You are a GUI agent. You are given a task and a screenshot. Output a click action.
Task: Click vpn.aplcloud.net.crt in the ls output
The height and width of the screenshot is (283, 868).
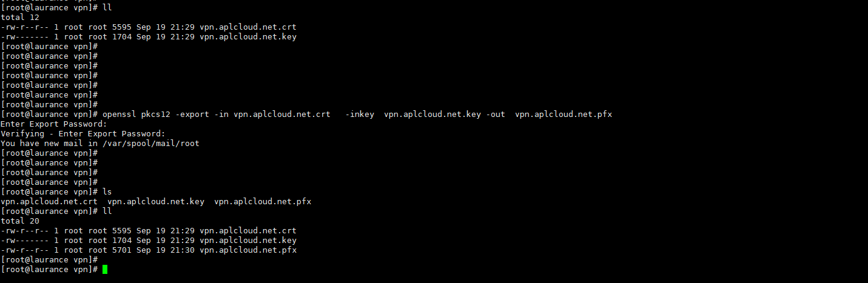[49, 202]
